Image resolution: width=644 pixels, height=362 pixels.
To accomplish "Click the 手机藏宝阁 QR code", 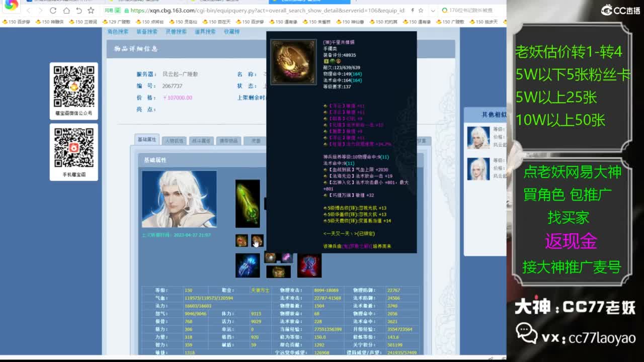I will [74, 148].
